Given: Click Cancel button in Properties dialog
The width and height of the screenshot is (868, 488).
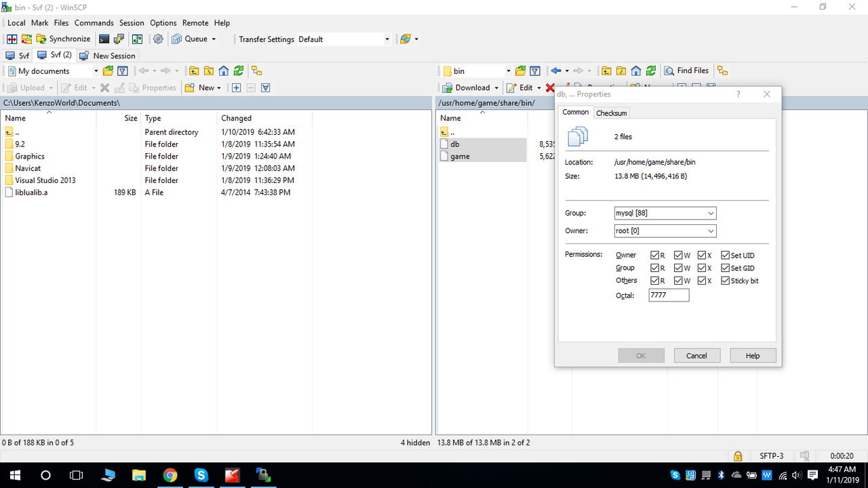Looking at the screenshot, I should [697, 355].
